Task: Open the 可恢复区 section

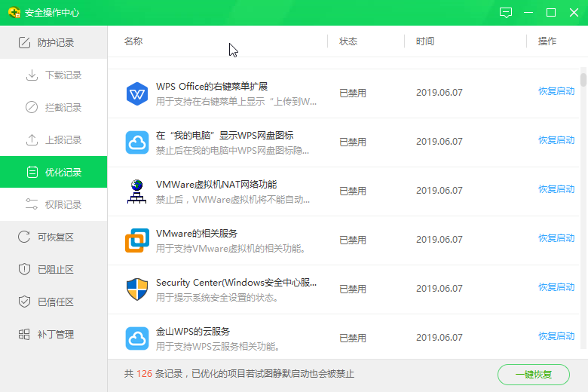Action: 54,237
